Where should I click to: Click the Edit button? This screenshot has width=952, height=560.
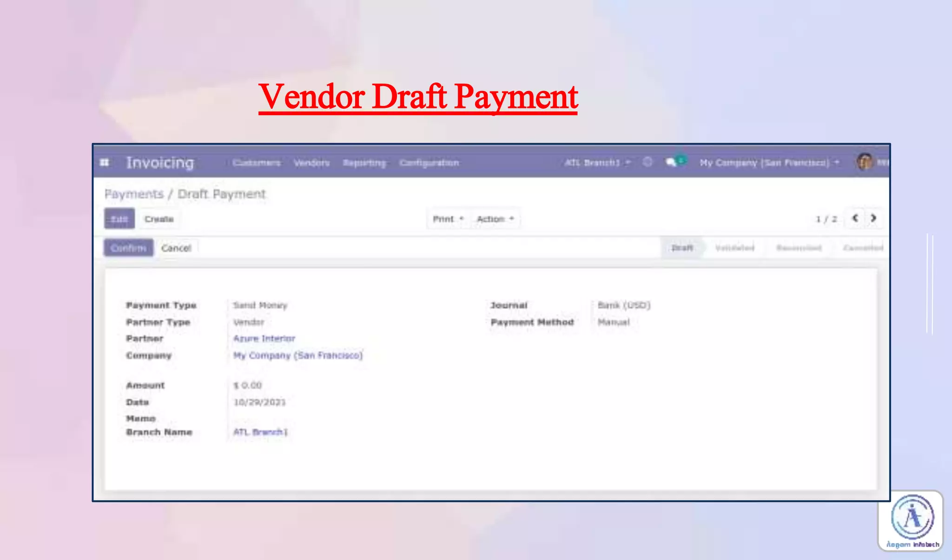[x=119, y=218]
